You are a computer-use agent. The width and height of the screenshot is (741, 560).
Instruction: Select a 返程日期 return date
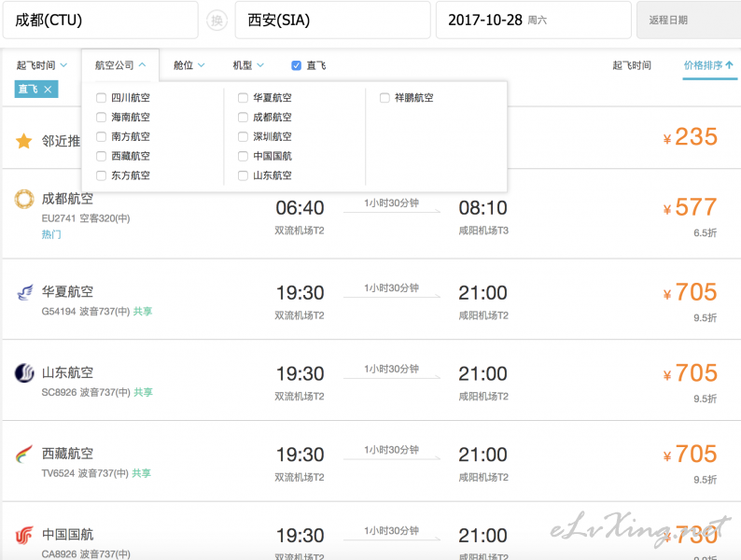689,21
